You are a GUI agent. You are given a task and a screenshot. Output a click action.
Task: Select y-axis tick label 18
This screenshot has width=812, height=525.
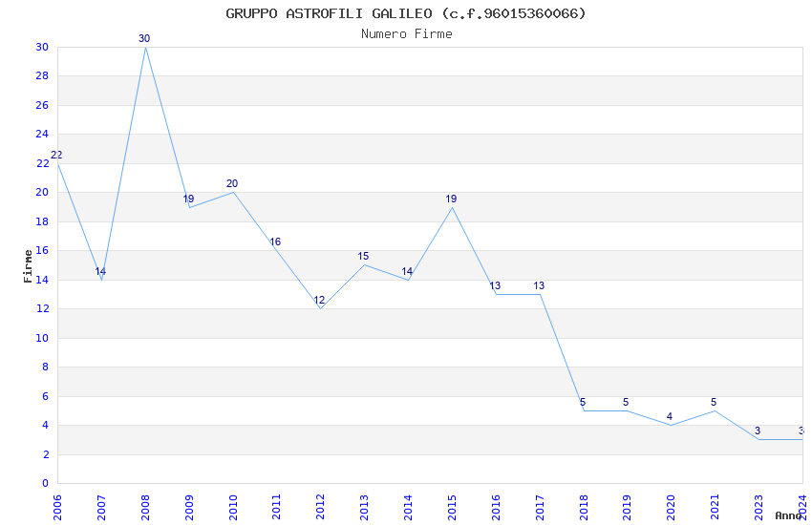coord(42,221)
